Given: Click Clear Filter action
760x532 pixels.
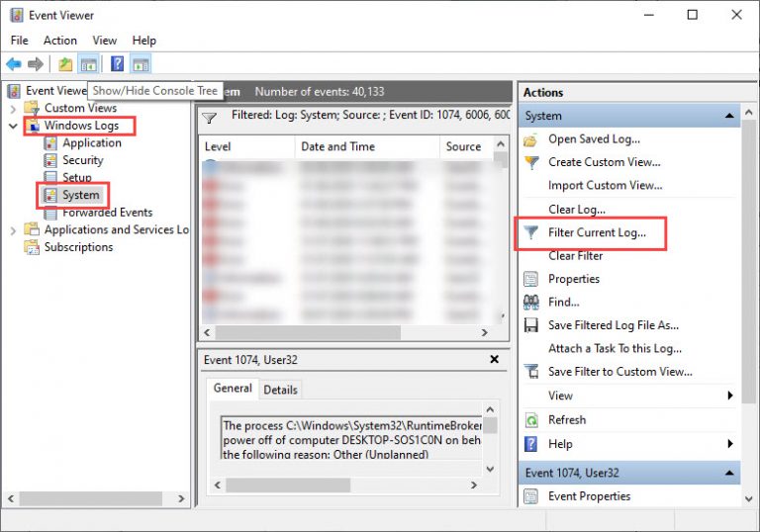Looking at the screenshot, I should tap(575, 256).
